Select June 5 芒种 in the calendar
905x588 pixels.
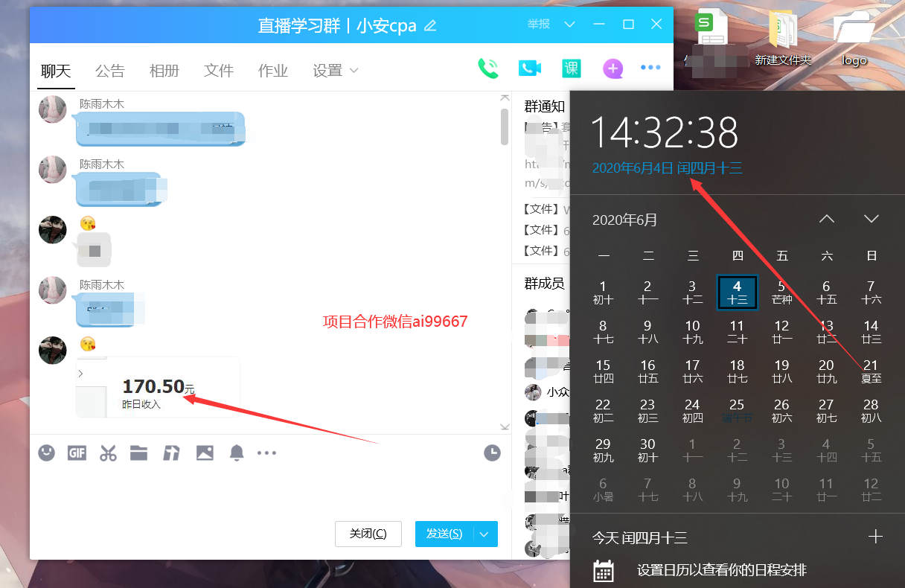coord(781,293)
